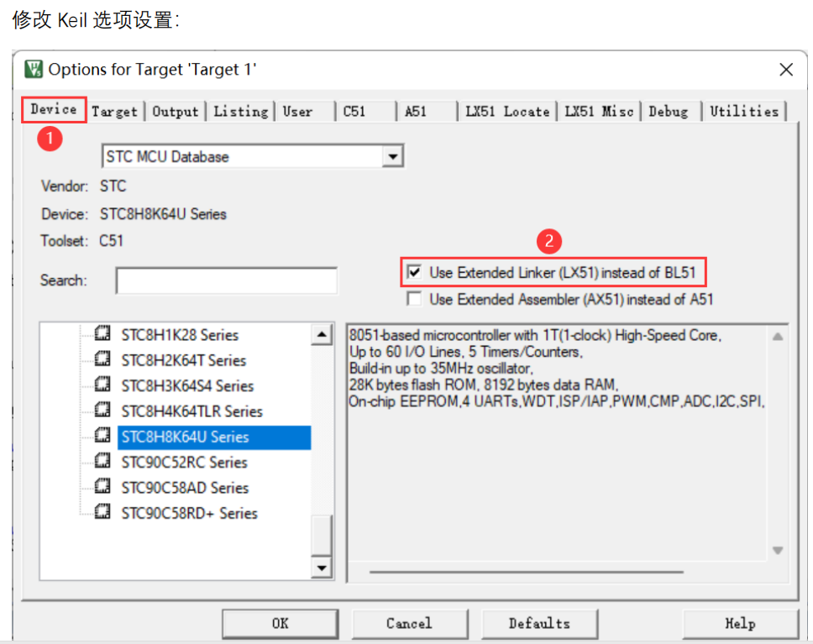This screenshot has width=813, height=644.
Task: Click the Keil icon in title bar
Action: (34, 69)
